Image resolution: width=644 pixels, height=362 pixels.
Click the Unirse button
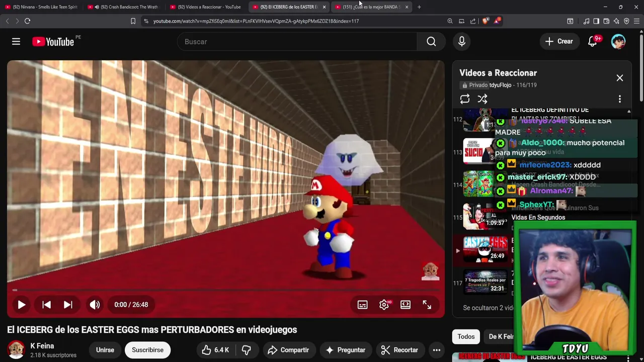tap(105, 350)
